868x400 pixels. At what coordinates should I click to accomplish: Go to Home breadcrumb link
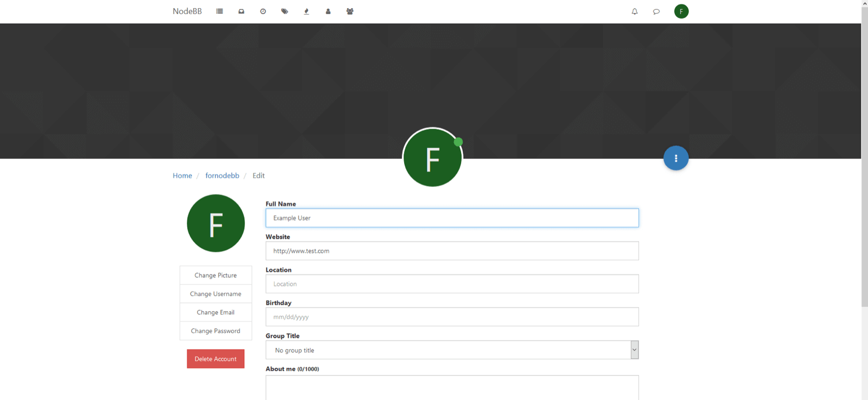pos(182,176)
